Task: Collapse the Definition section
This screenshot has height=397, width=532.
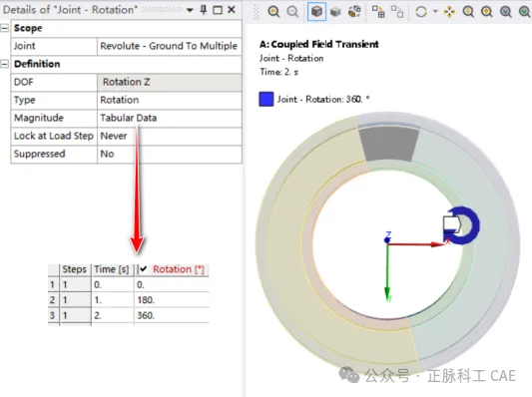Action: click(4, 64)
